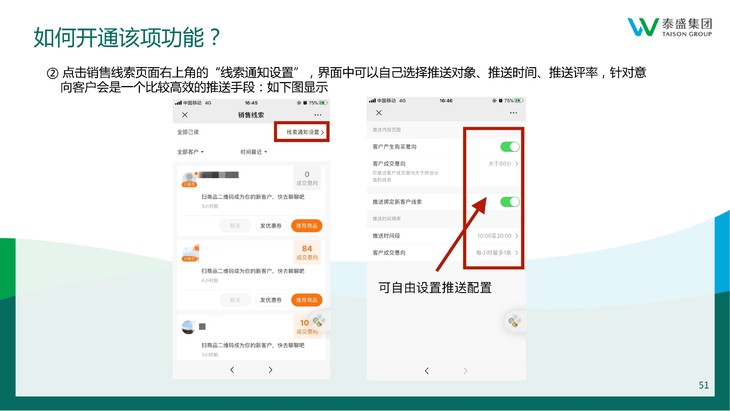Toggle the 推送绑定新客户线索 switch
The image size is (730, 411).
pos(510,202)
